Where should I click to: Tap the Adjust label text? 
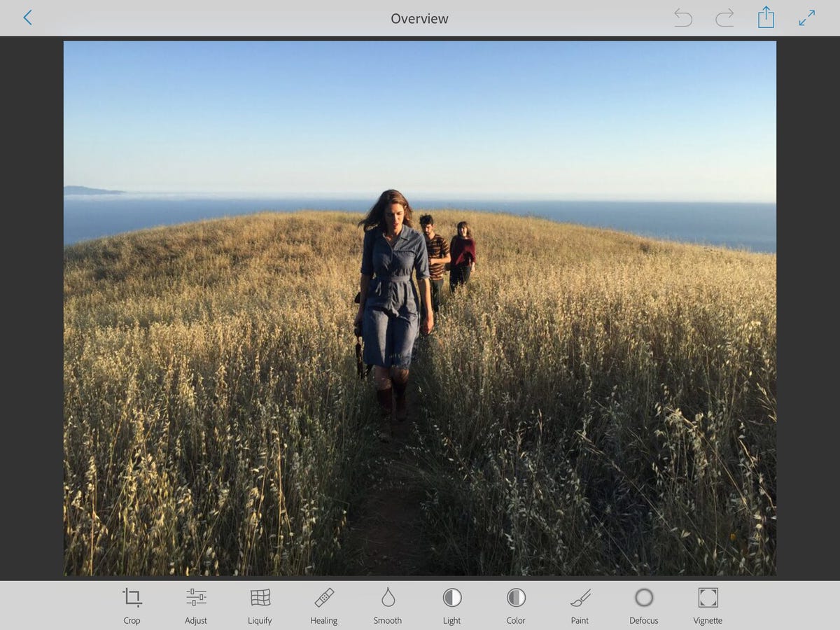195,621
